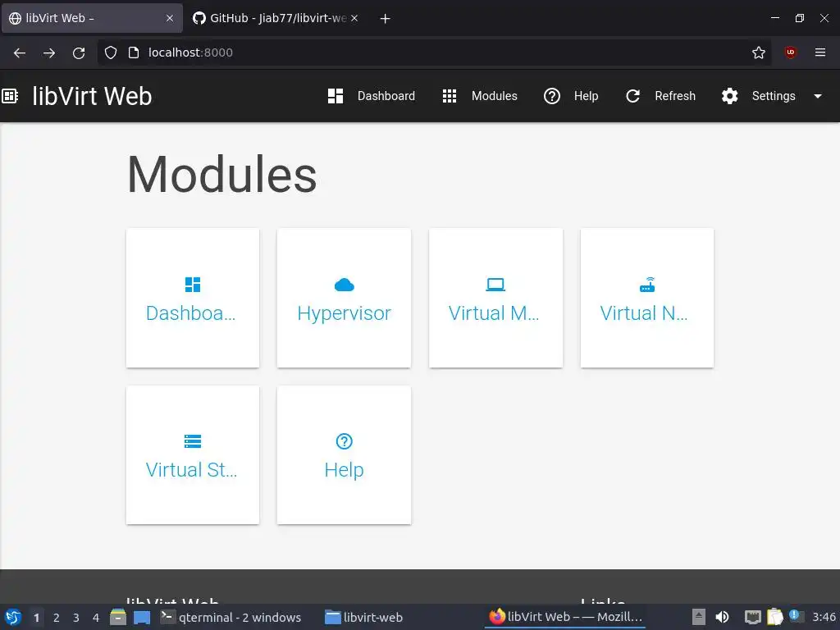The image size is (840, 630).
Task: Open the Virtual M... module link
Action: click(493, 313)
